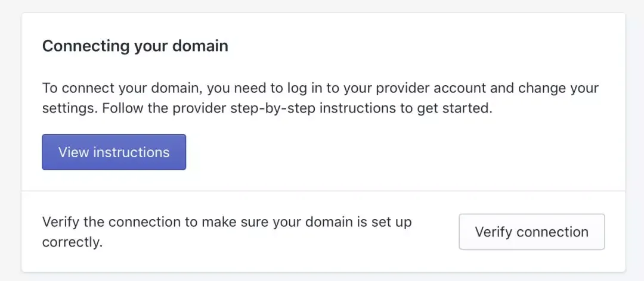Click the paragraph starting with To connect your domain

point(320,99)
